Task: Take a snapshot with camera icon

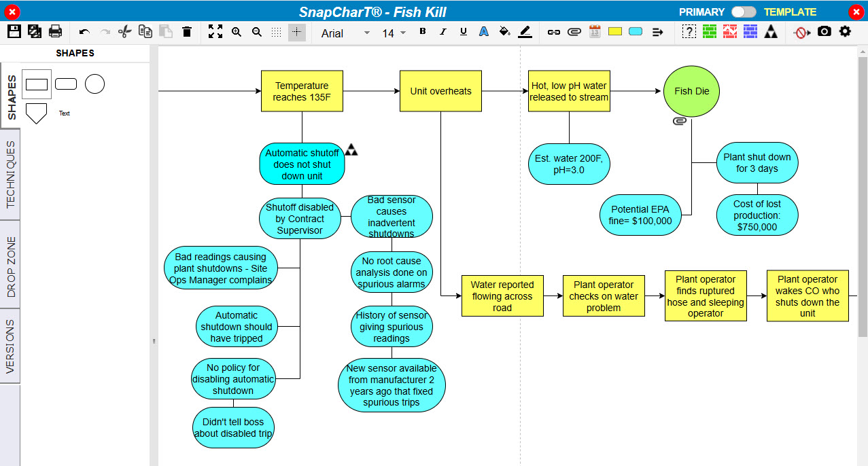Action: click(x=824, y=31)
